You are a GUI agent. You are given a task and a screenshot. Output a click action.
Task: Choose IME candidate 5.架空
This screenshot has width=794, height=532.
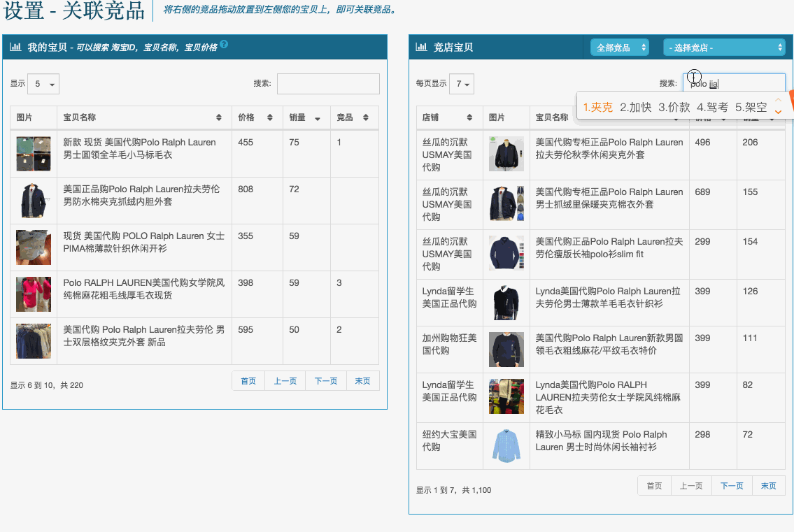pyautogui.click(x=751, y=108)
